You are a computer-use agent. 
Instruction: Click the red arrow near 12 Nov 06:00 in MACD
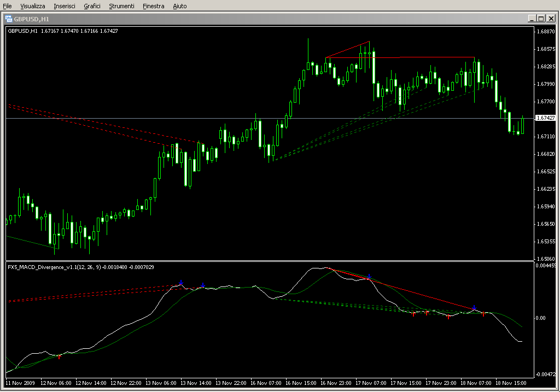(x=59, y=356)
